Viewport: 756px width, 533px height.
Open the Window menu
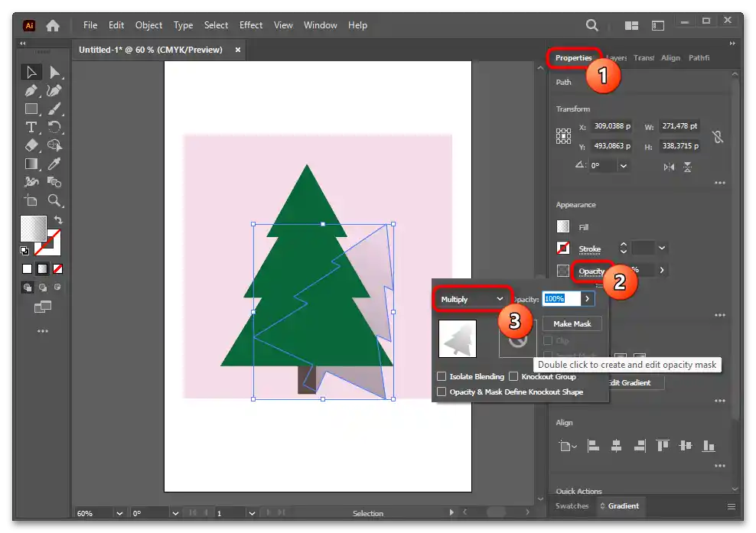tap(320, 25)
